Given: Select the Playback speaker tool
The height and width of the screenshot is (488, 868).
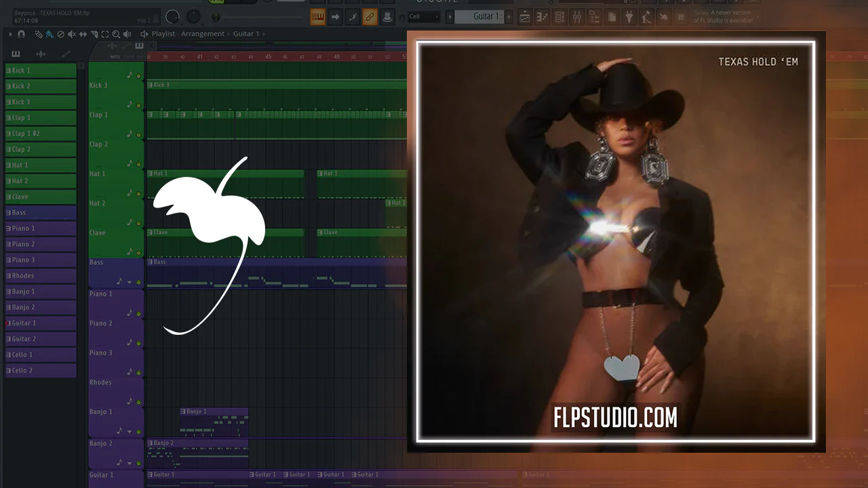Looking at the screenshot, I should [127, 34].
